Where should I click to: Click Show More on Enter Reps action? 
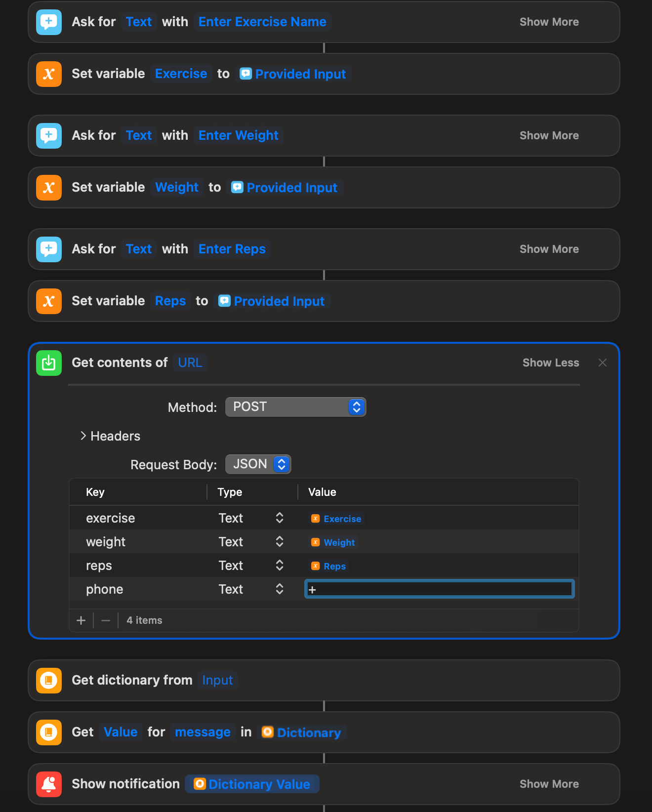click(549, 249)
